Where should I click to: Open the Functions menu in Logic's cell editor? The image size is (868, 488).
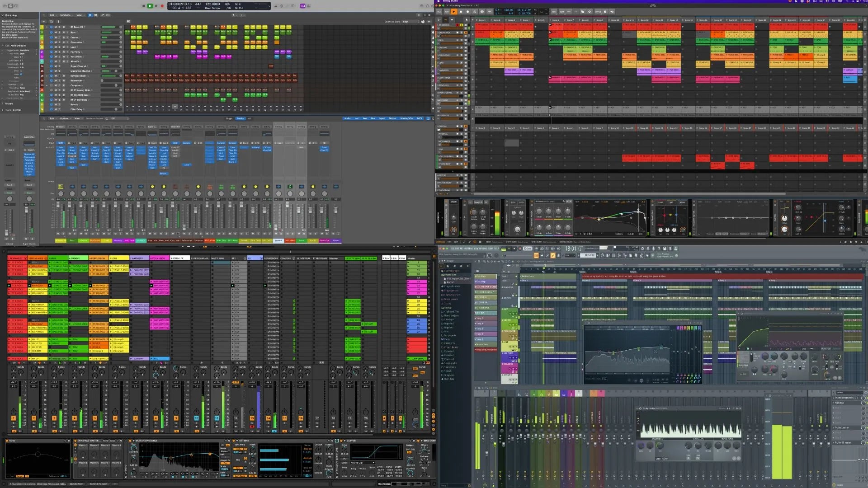pos(65,15)
